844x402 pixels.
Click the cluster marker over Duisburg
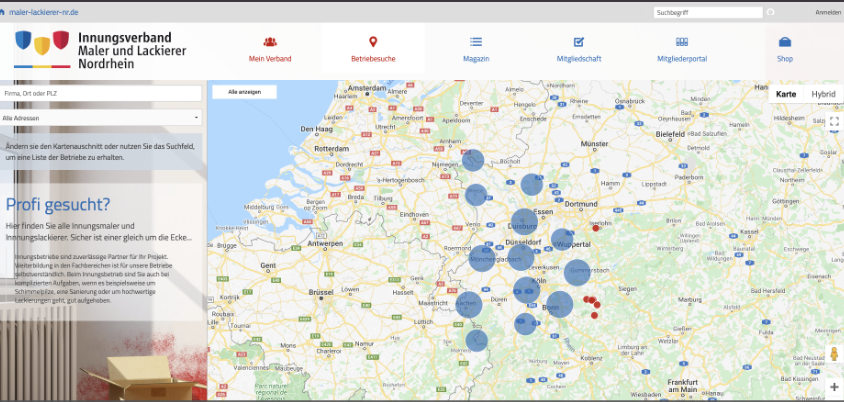[524, 222]
